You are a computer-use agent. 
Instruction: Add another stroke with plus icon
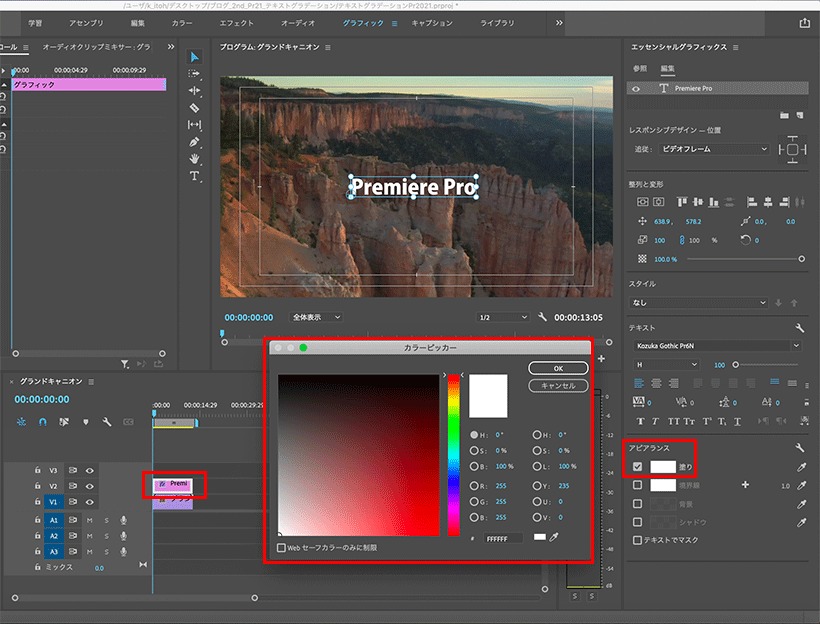coord(745,485)
